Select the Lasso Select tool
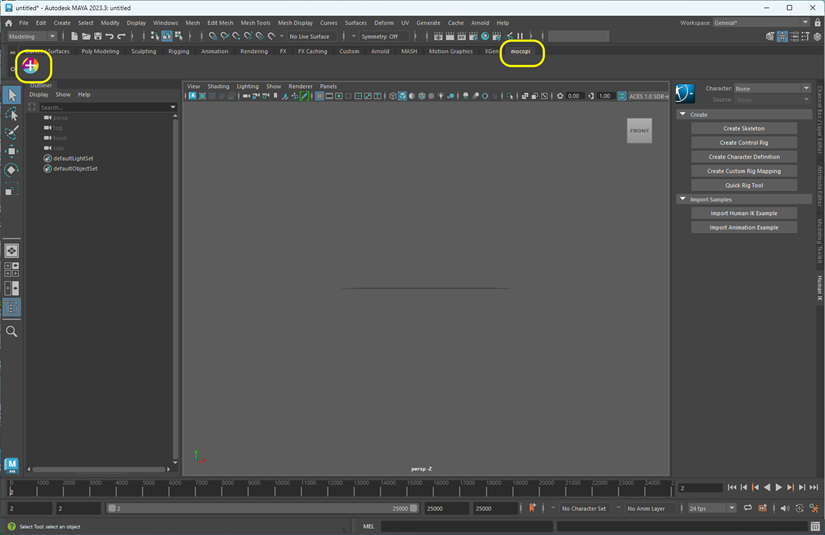 click(x=11, y=114)
